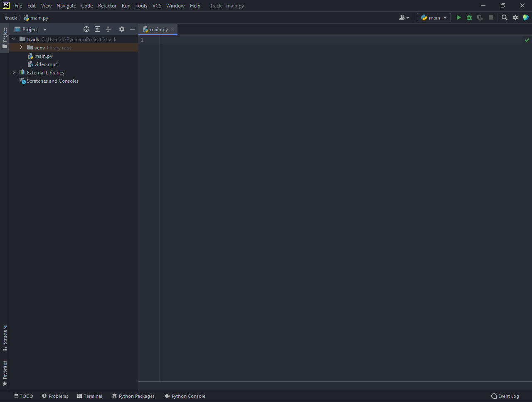Switch to the main.py editor tab
Image resolution: width=532 pixels, height=402 pixels.
click(158, 29)
